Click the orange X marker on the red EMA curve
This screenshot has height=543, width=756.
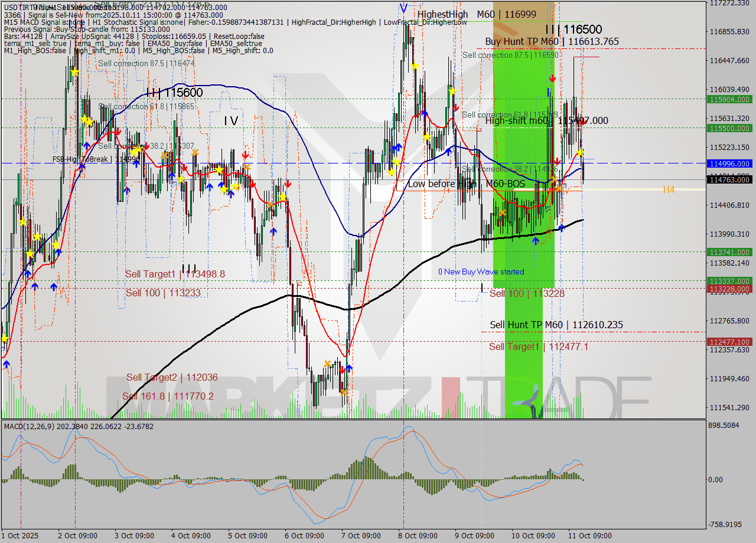coord(559,188)
